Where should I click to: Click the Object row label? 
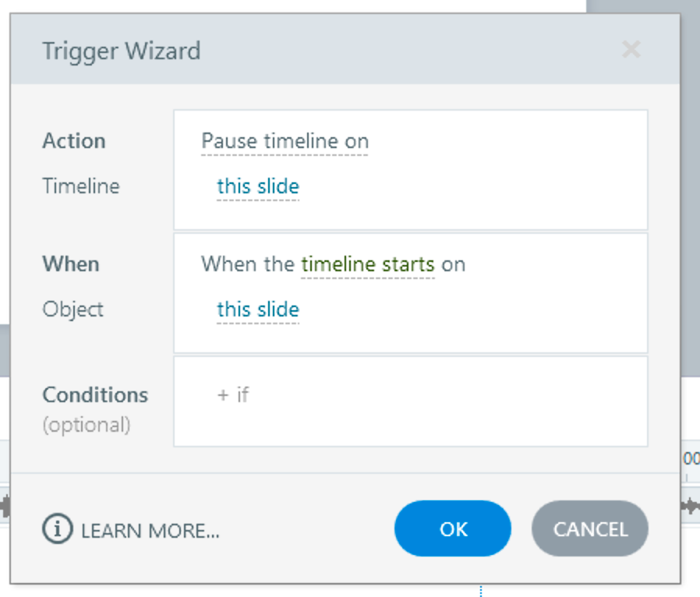point(73,309)
